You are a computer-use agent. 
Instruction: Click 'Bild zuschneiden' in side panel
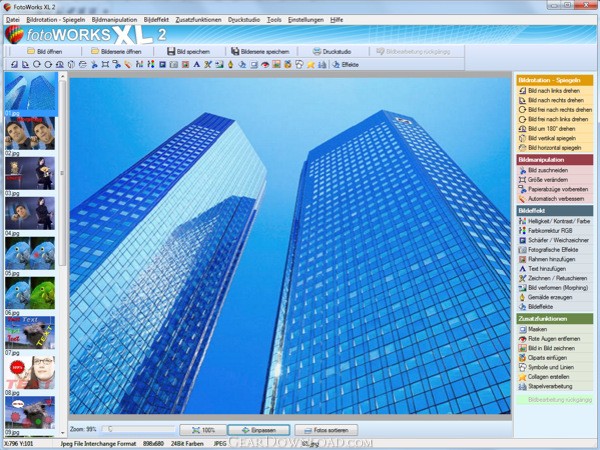point(554,170)
